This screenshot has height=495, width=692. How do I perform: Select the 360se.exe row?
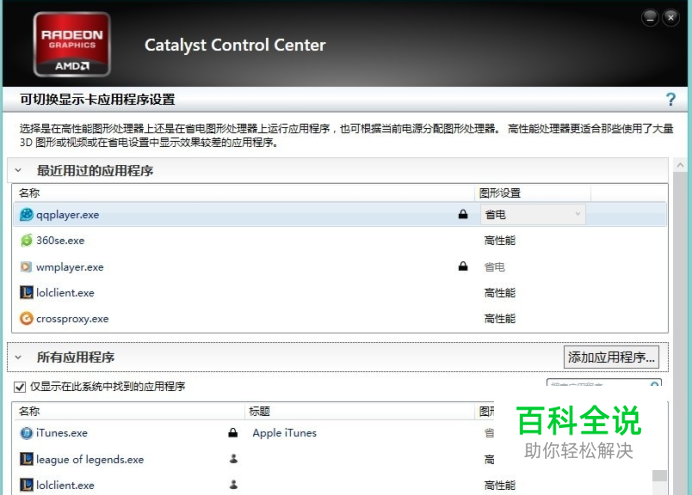pyautogui.click(x=340, y=240)
